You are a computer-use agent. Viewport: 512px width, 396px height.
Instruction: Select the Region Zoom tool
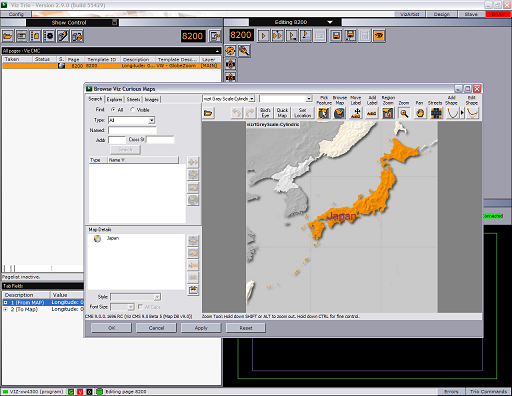coord(388,113)
